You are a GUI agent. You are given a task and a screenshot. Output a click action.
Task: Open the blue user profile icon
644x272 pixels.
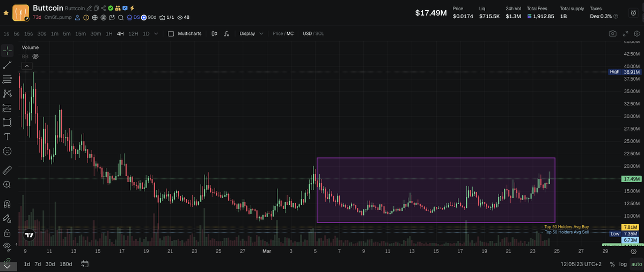click(77, 17)
